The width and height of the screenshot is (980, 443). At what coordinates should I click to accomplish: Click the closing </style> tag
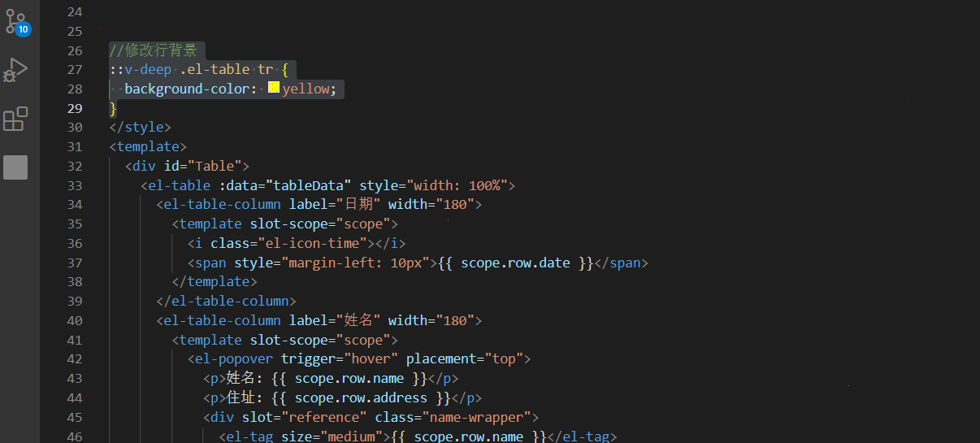pyautogui.click(x=141, y=128)
